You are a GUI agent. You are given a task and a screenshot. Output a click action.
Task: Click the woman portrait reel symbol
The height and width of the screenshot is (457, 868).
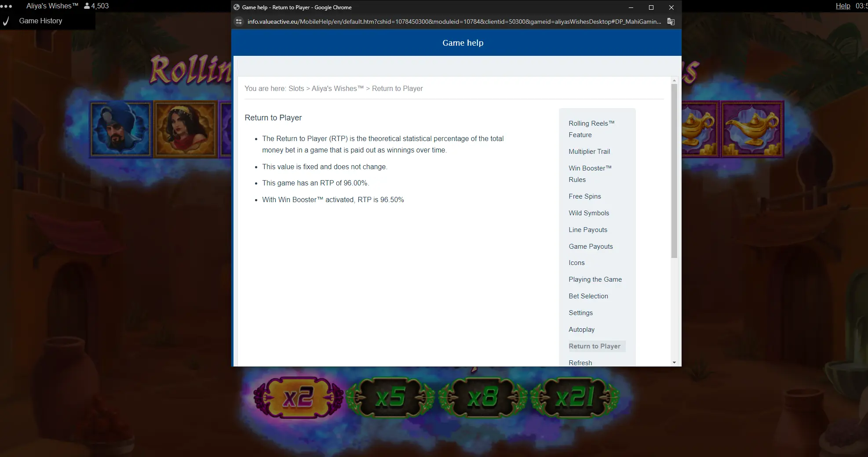point(186,129)
